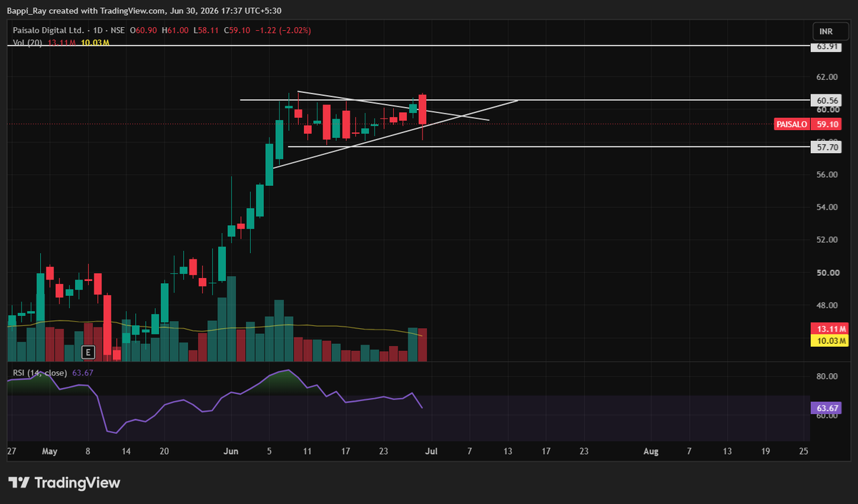This screenshot has width=858, height=504.
Task: Click the 10.03 M value beside Vol label
Action: click(x=95, y=43)
